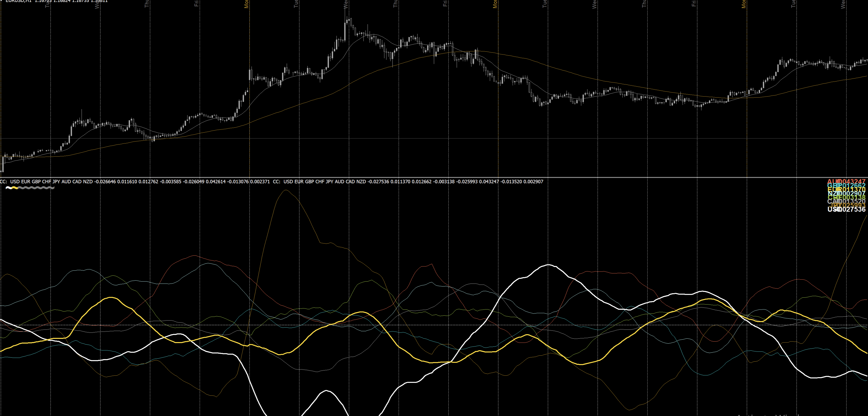Click the thick white USD line's highest peak

(549, 265)
